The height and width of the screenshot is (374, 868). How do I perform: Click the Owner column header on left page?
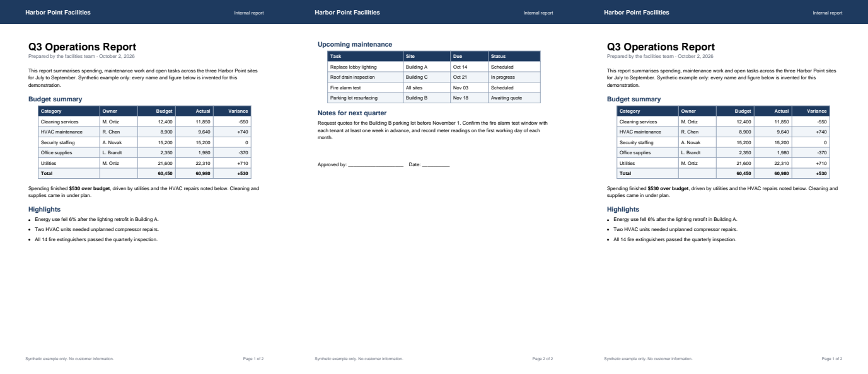pos(119,111)
